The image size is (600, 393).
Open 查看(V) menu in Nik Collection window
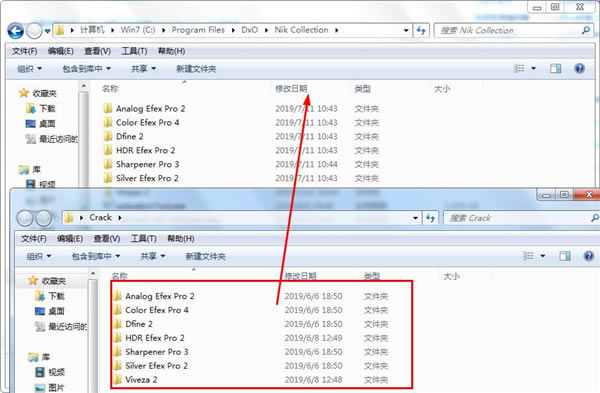(98, 51)
